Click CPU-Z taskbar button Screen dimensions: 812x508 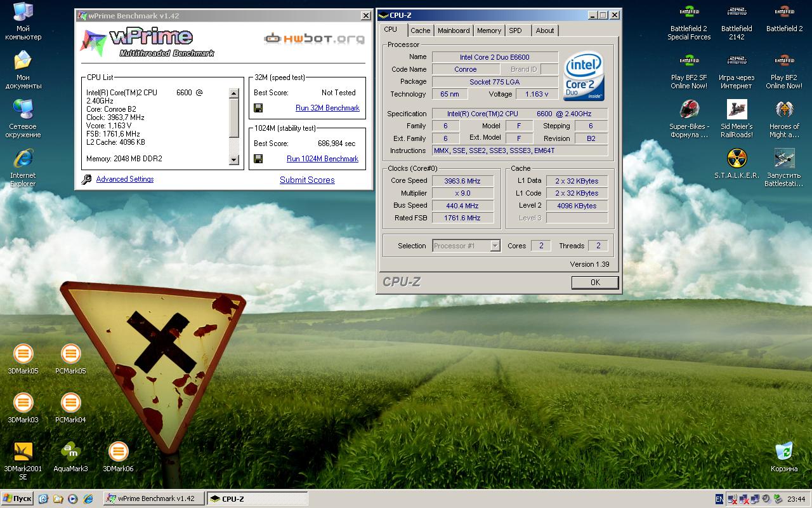click(x=258, y=499)
